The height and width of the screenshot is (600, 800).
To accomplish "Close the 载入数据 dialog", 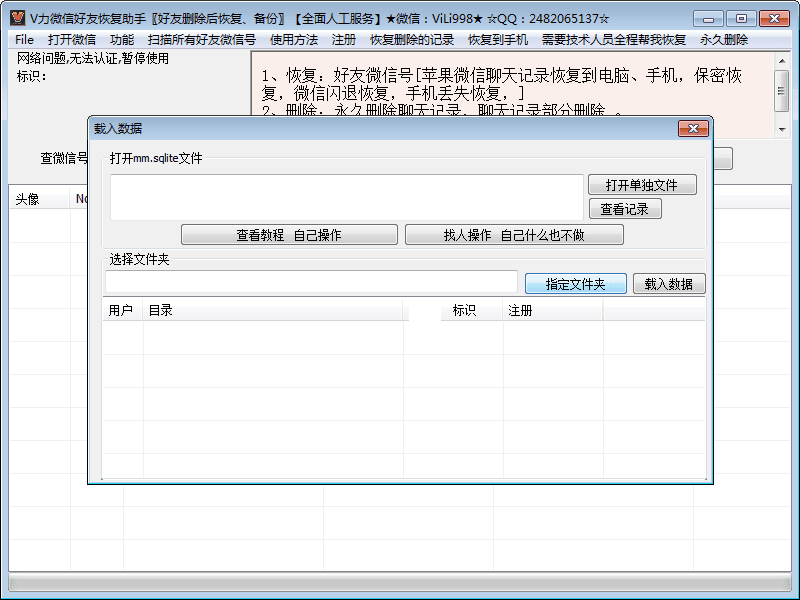I will coord(693,129).
